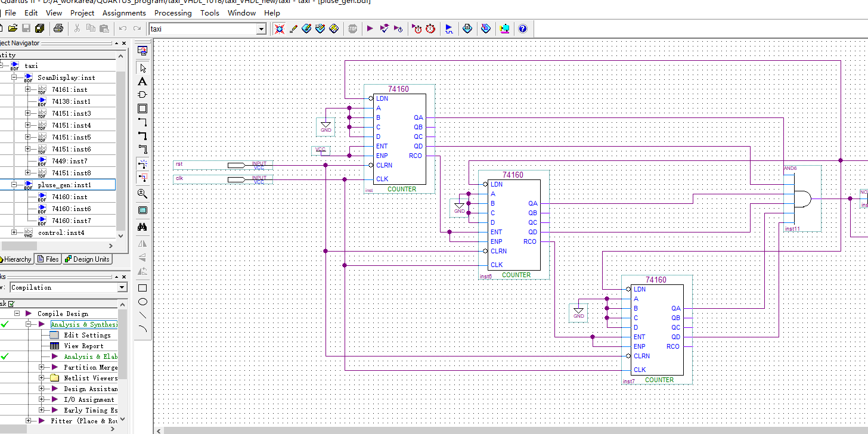The width and height of the screenshot is (868, 434).
Task: Collapse the Compile Design task
Action: pos(17,314)
